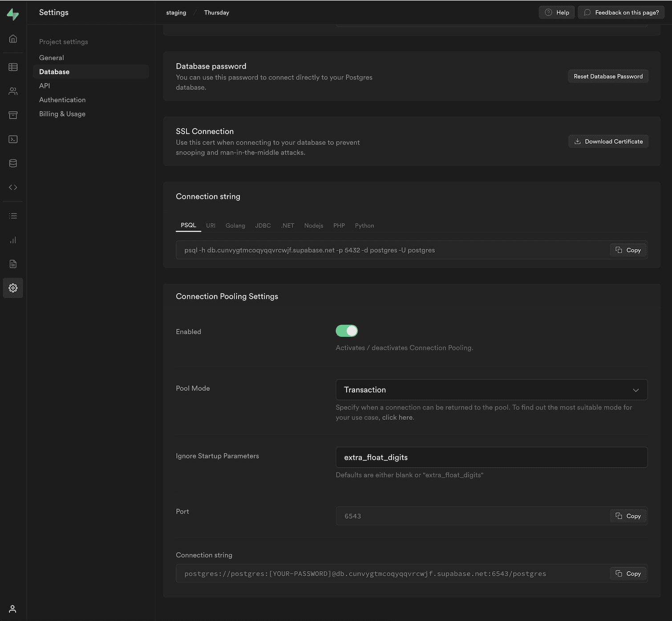Image resolution: width=672 pixels, height=621 pixels.
Task: Open the Database sidebar section
Action: click(12, 163)
